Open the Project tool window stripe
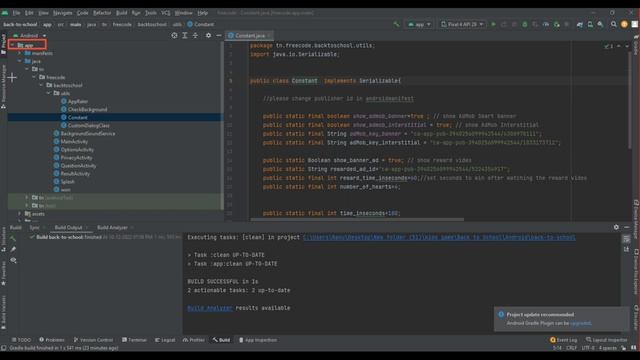This screenshot has width=640, height=360. pos(4,44)
